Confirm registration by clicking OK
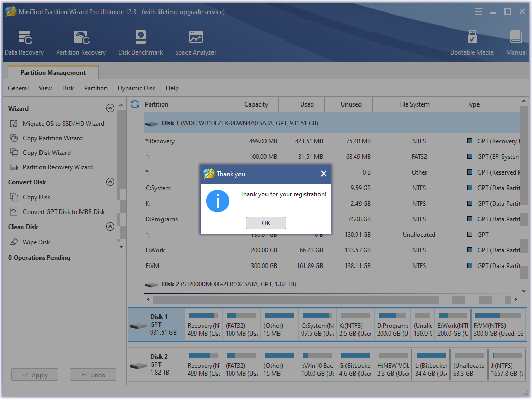532x399 pixels. pos(266,223)
